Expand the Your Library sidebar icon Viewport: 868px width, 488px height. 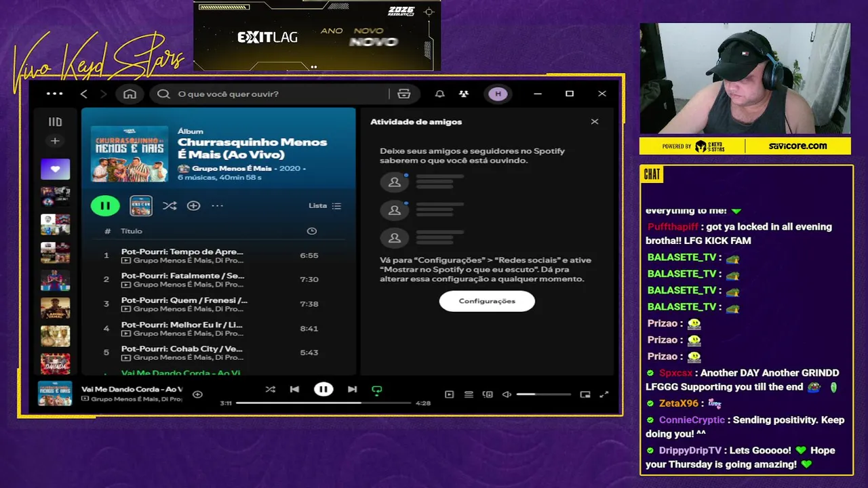(x=55, y=122)
